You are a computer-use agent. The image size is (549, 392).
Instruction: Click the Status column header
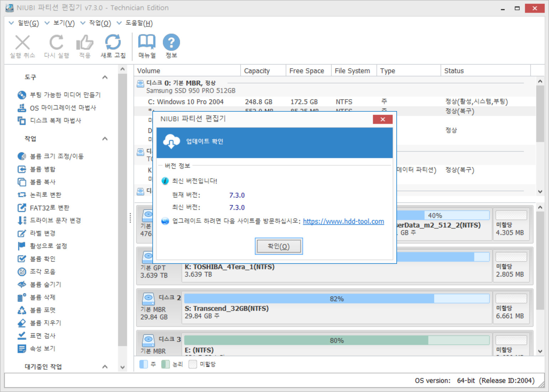pos(486,70)
